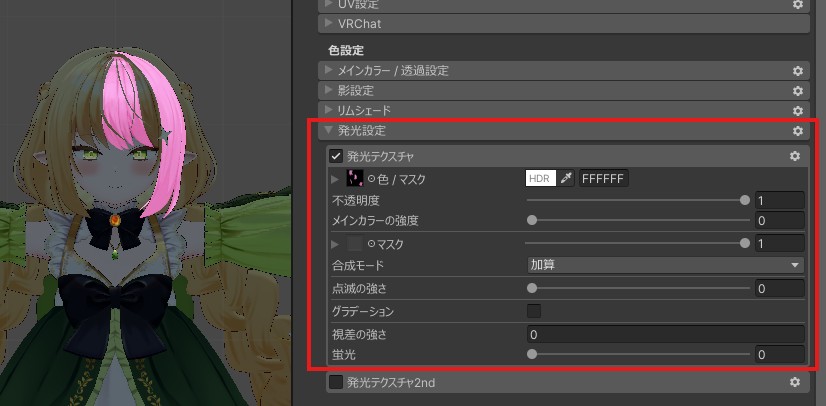
Task: Open gear menu for 影設定 section
Action: pos(798,91)
